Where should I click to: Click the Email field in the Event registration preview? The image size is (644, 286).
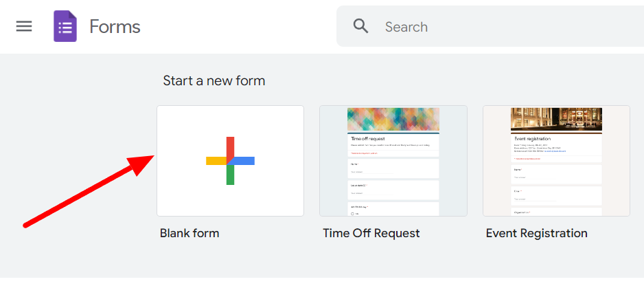(556, 196)
